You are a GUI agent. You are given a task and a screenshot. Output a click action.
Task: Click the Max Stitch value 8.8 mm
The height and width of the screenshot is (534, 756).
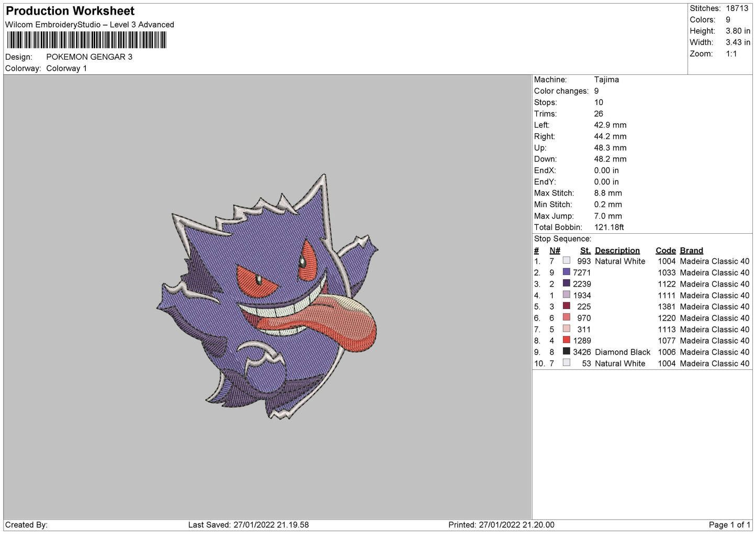608,193
